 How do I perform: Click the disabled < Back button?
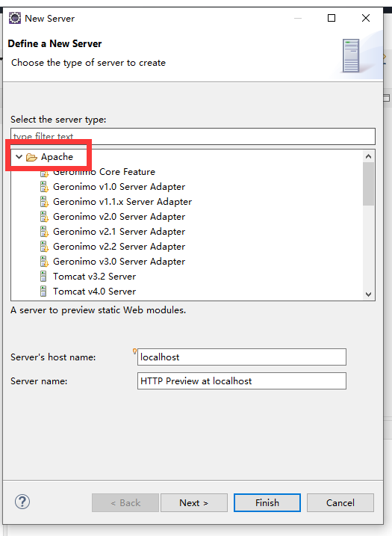point(125,502)
